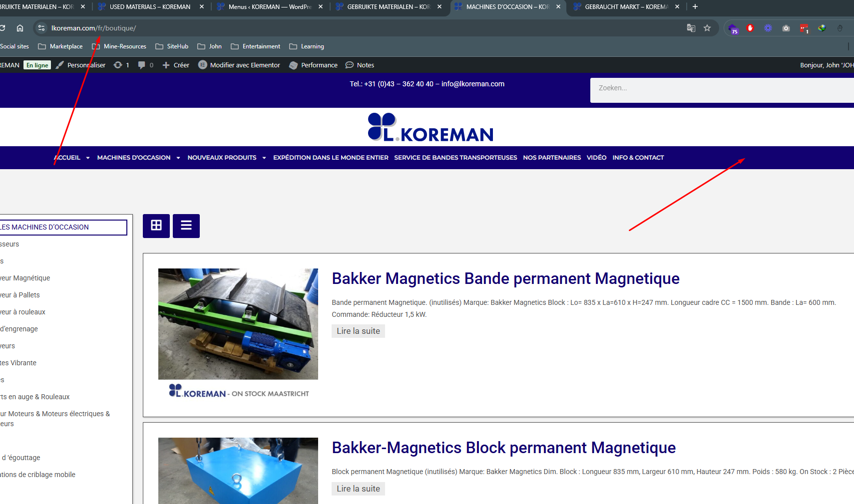
Task: Open SERVICE DE BANDES TRANSPORTEUSES menu
Action: 455,158
